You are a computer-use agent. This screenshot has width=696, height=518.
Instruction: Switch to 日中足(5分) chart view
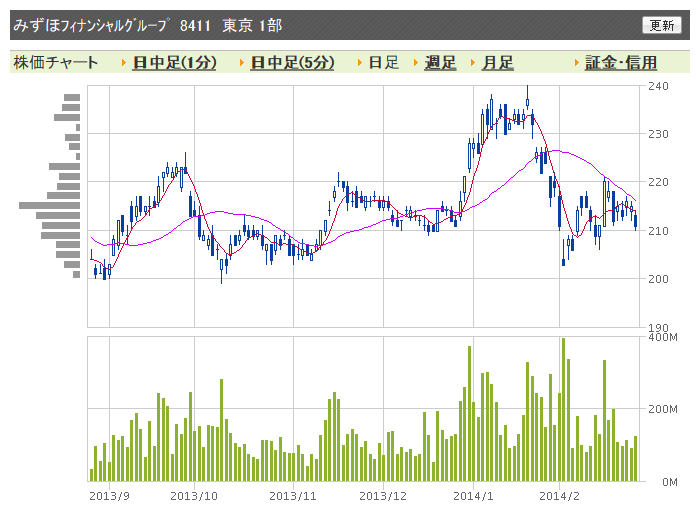point(293,63)
